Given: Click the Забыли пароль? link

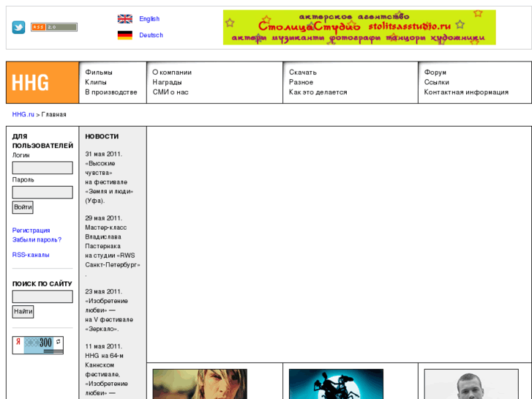Looking at the screenshot, I should click(x=37, y=239).
